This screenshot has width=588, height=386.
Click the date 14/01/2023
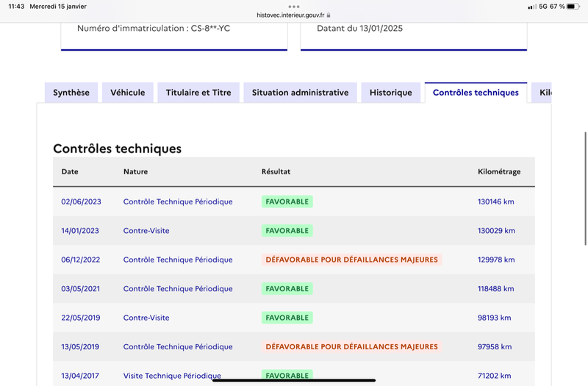80,231
